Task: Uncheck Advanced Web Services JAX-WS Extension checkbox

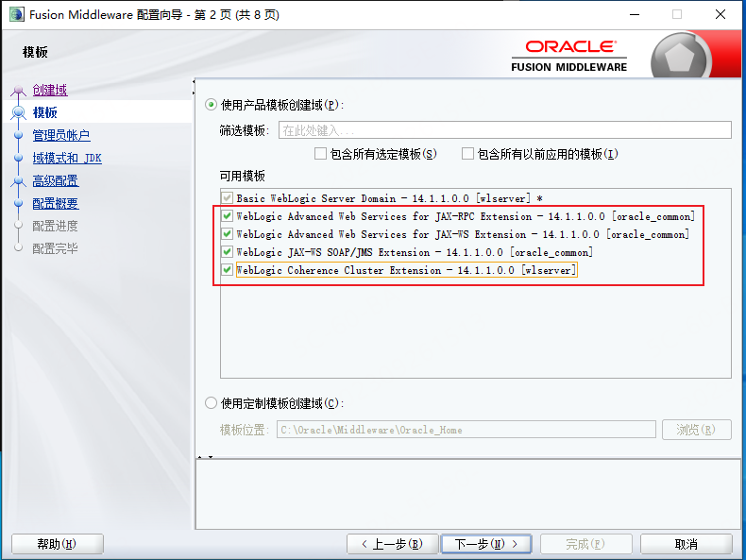Action: pos(228,234)
